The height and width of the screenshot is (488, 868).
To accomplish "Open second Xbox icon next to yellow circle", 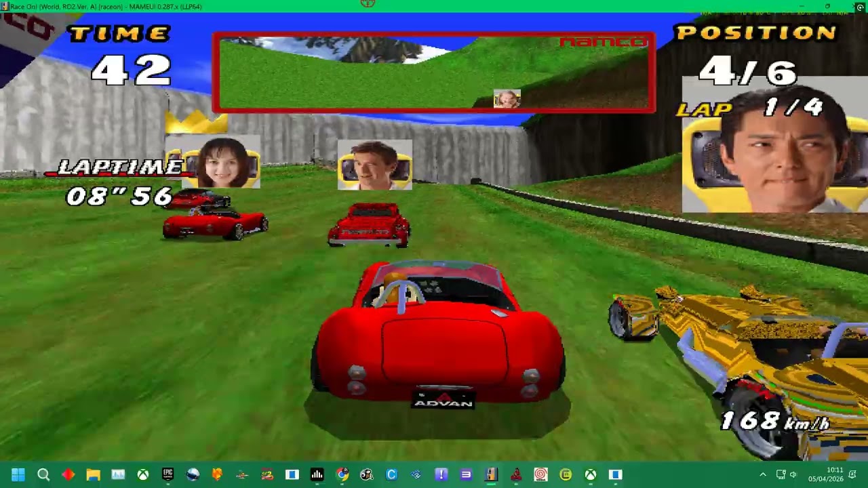I will pyautogui.click(x=591, y=474).
